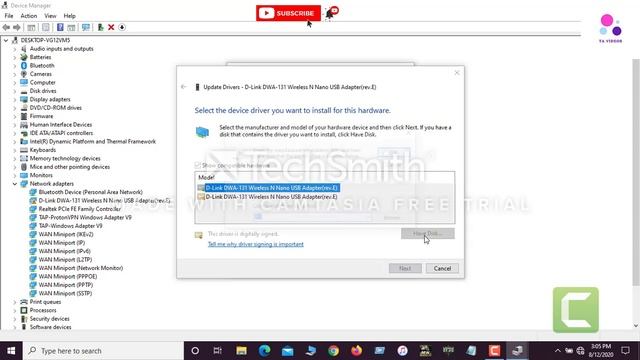Scan for hardware changes via monitor icon
This screenshot has height=360, width=640.
click(86, 27)
